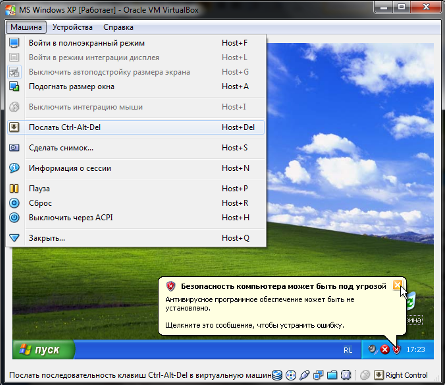445x385 pixels.
Task: Click the blue reset icon
Action: [x=14, y=203]
